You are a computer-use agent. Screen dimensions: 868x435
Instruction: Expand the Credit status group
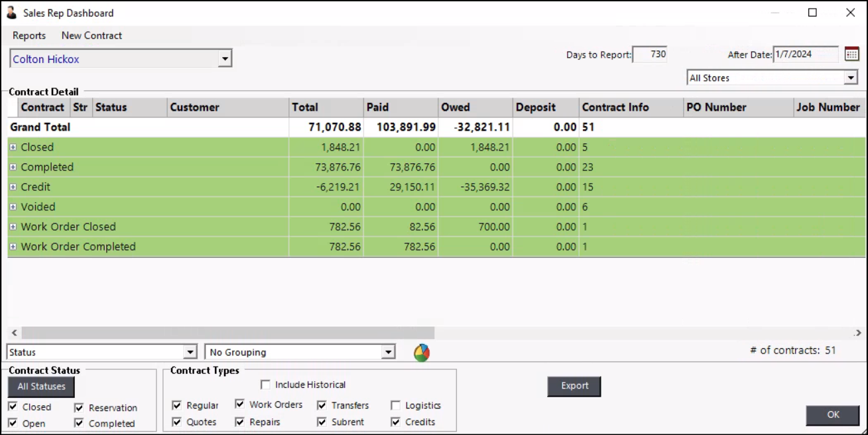tap(13, 187)
